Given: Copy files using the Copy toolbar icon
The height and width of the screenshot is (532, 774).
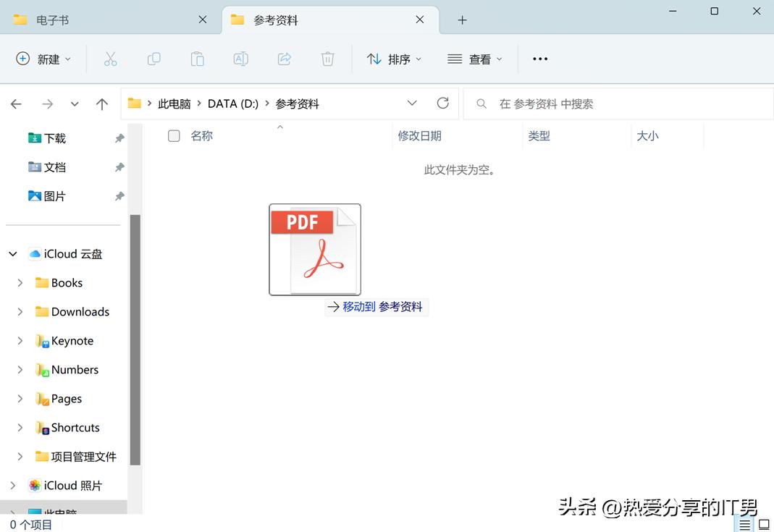Looking at the screenshot, I should [153, 59].
